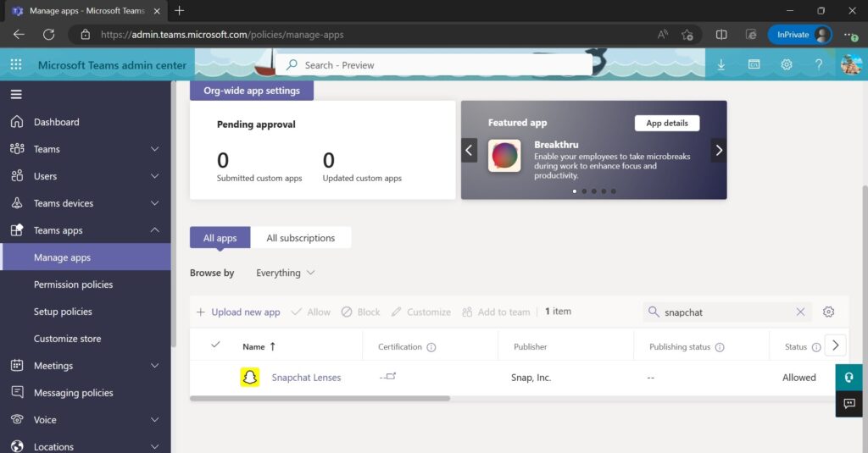
Task: Show next featured app with right arrow
Action: click(718, 151)
